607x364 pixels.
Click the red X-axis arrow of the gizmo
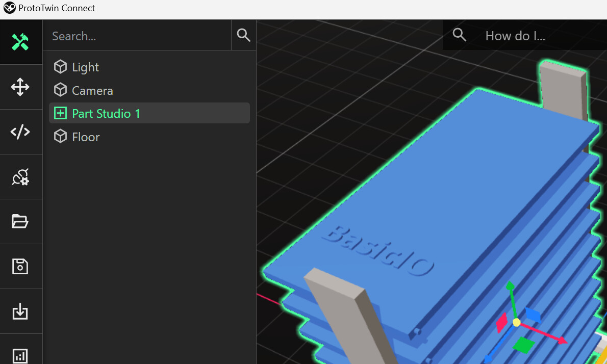click(560, 340)
